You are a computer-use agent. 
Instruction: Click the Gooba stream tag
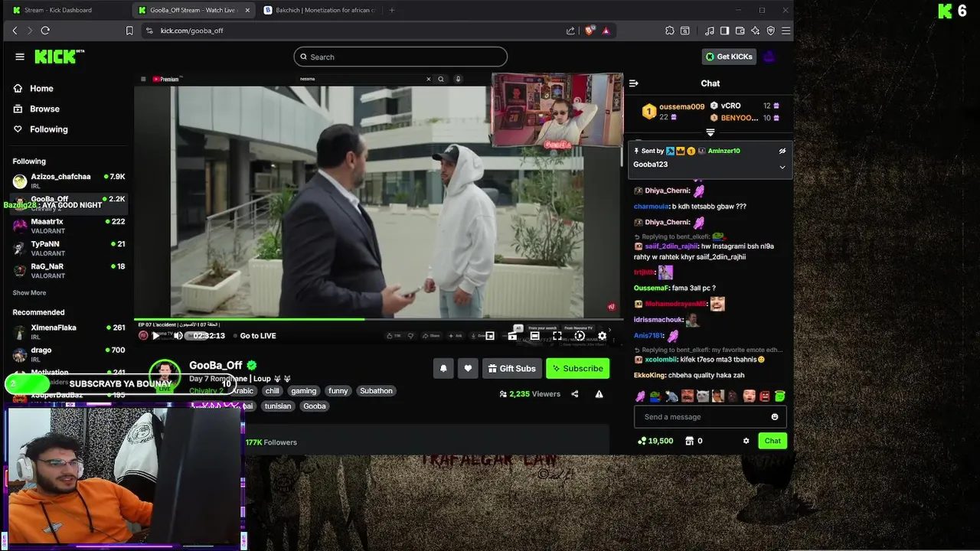tap(315, 406)
